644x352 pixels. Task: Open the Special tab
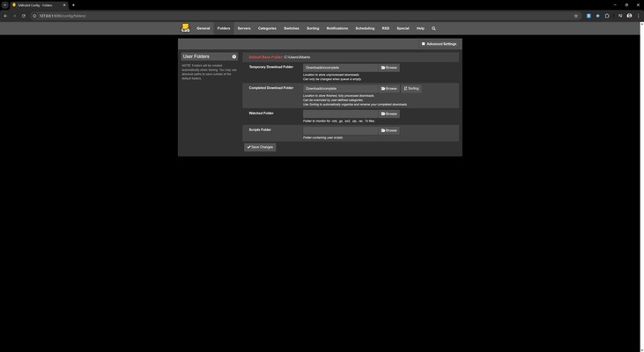pyautogui.click(x=403, y=28)
